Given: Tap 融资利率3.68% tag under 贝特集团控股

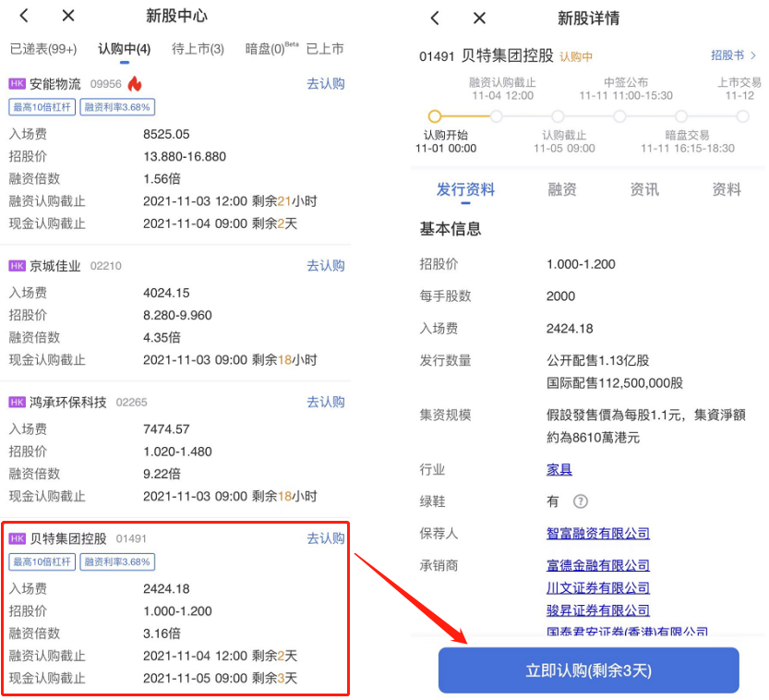Looking at the screenshot, I should tap(117, 561).
